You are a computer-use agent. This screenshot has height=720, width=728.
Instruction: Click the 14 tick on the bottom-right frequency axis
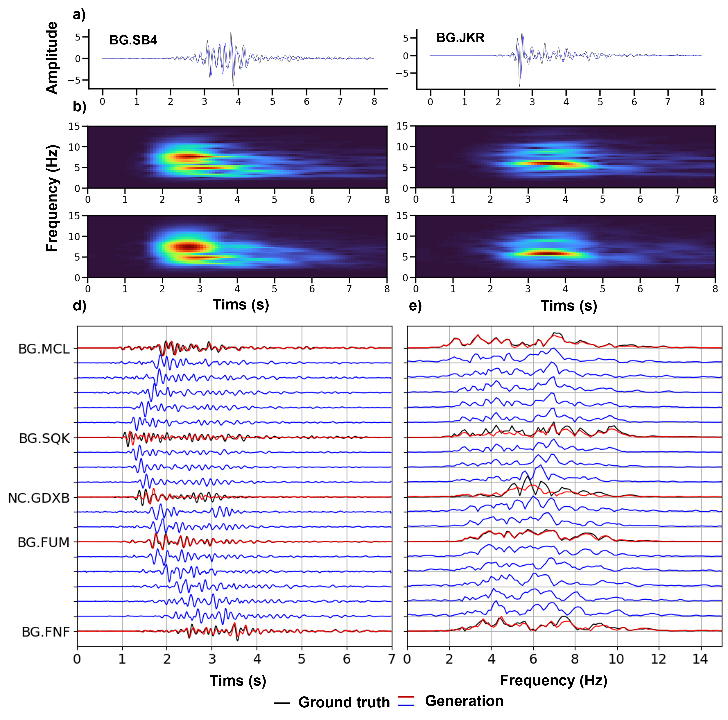700,658
